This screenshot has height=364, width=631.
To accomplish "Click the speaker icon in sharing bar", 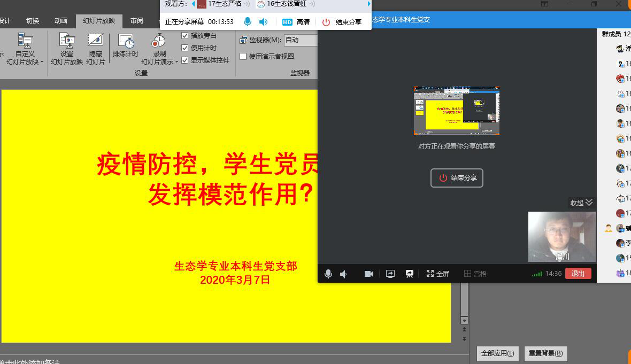I will tap(263, 22).
